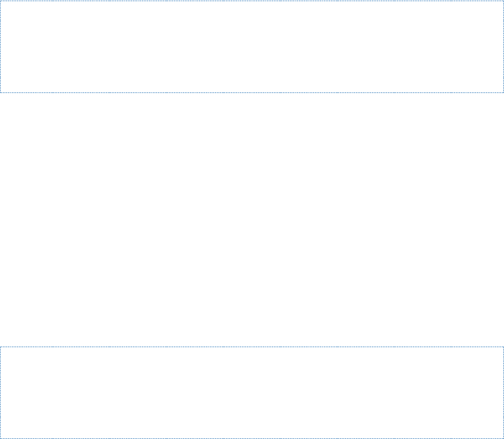Select the top dashed border of upper box
This screenshot has height=439, width=504.
pos(252,1)
